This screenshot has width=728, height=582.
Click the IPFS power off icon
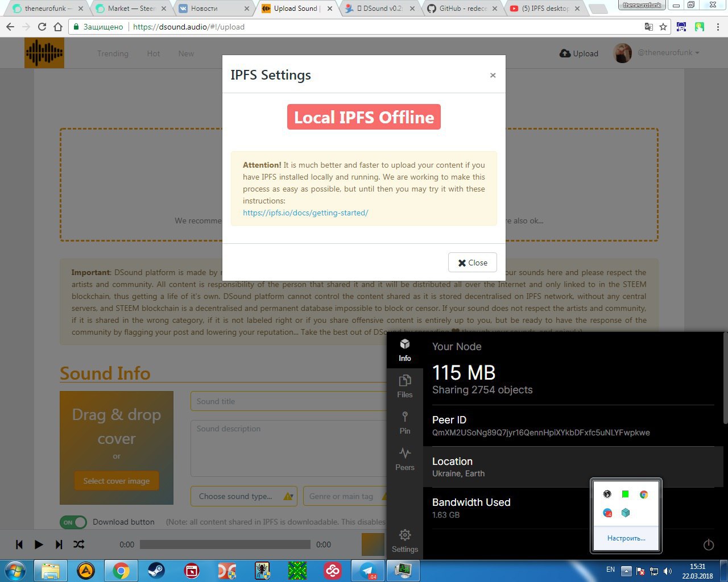(x=709, y=545)
